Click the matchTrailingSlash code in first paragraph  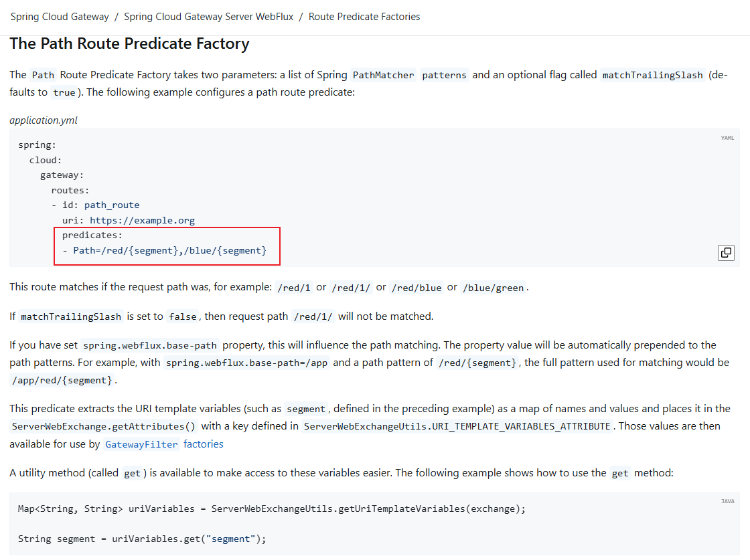652,75
